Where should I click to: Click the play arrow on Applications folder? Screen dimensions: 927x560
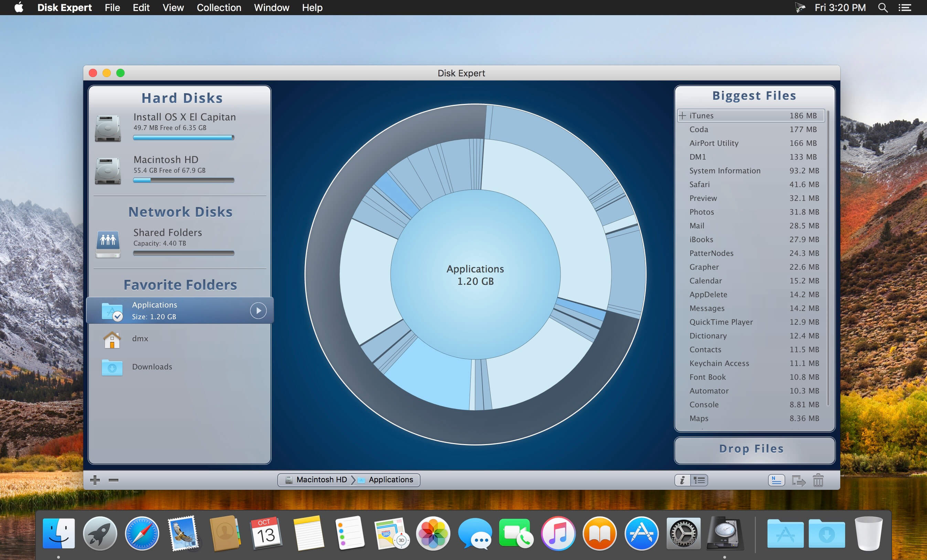(258, 311)
